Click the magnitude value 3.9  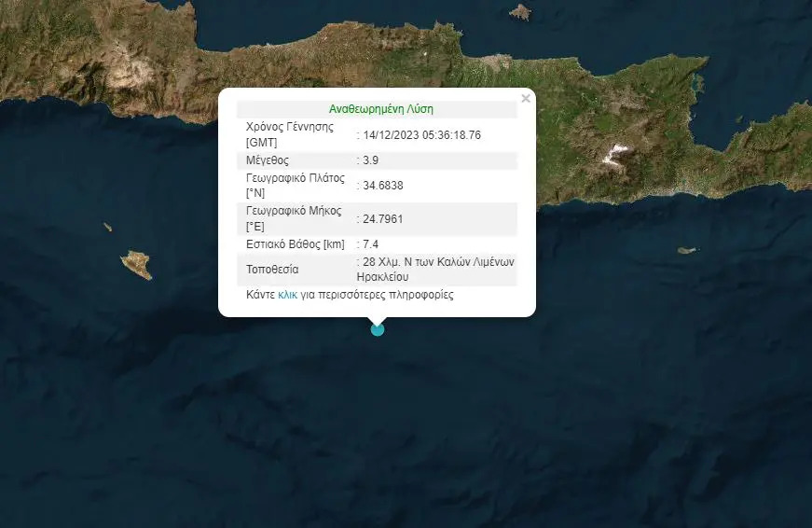(373, 160)
